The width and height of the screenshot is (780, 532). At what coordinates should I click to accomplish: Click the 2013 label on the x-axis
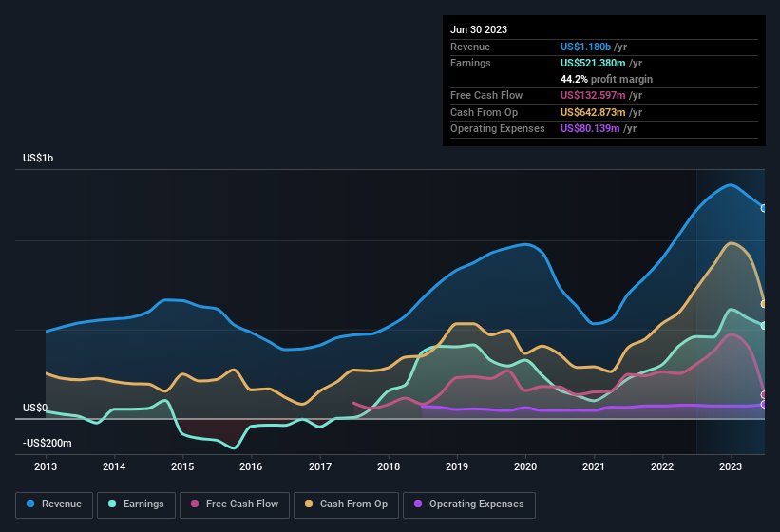pyautogui.click(x=46, y=466)
